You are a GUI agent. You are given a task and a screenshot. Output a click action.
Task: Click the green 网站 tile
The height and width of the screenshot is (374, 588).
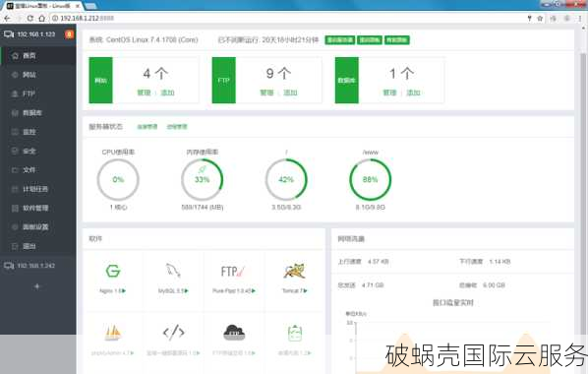tap(100, 80)
